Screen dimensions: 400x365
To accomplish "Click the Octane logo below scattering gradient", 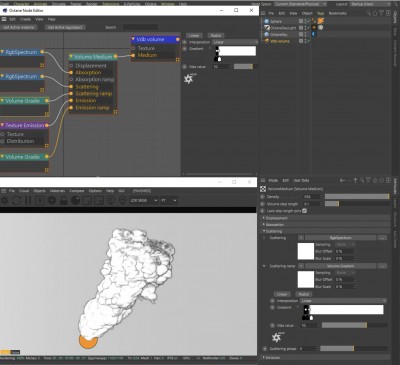I will coord(276,337).
